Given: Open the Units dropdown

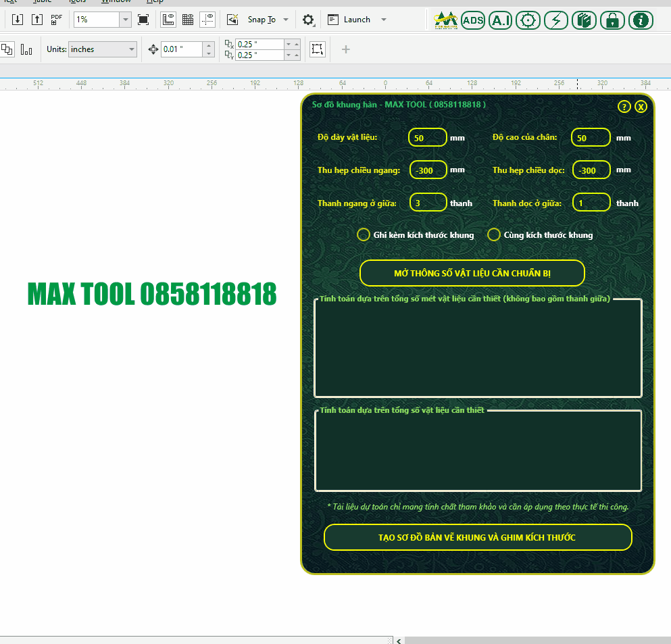Looking at the screenshot, I should click(x=131, y=49).
